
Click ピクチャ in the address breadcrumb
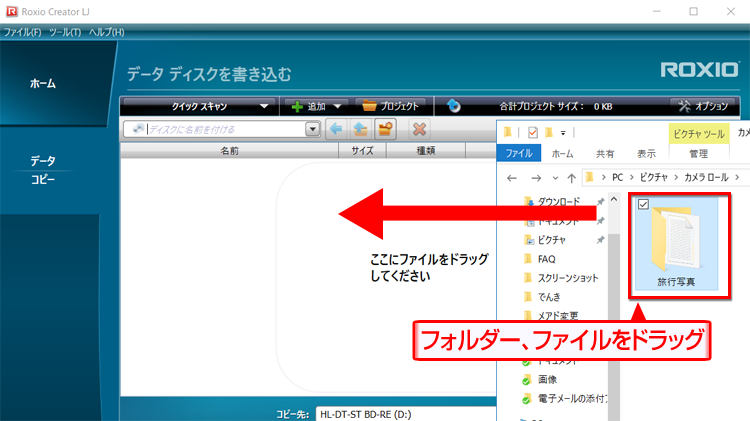653,177
